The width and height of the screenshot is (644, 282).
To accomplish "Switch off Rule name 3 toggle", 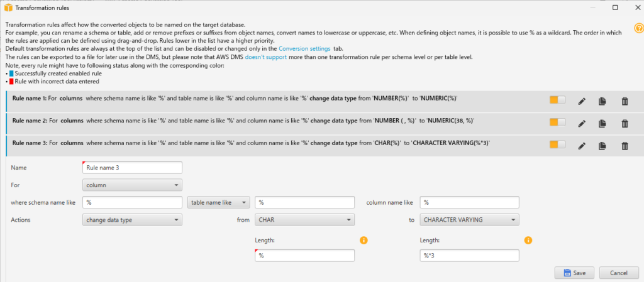I will pos(557,146).
